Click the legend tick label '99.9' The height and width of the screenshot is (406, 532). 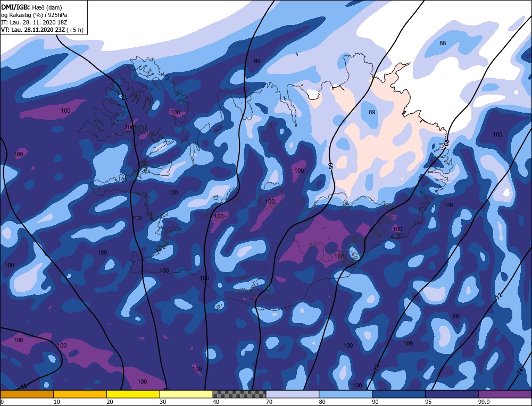pyautogui.click(x=485, y=402)
